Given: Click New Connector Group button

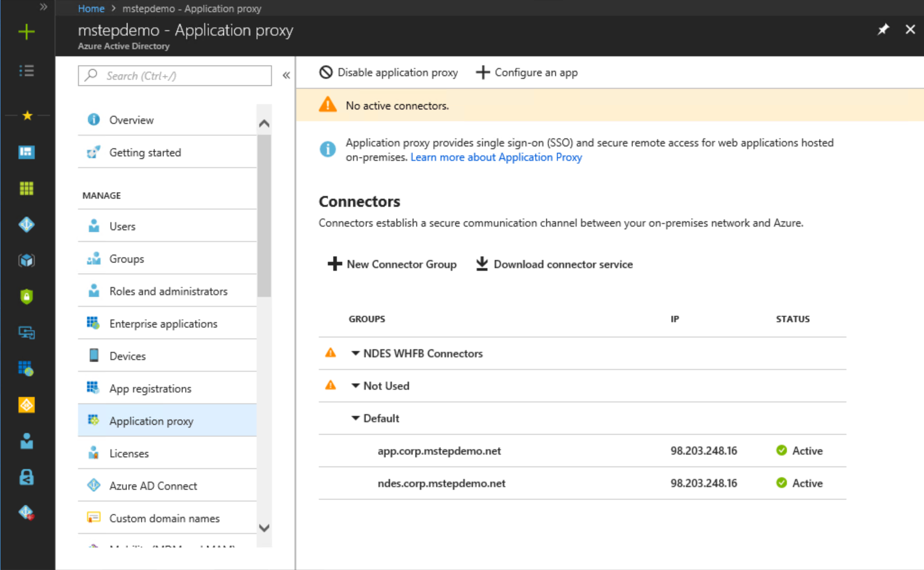Looking at the screenshot, I should click(392, 264).
